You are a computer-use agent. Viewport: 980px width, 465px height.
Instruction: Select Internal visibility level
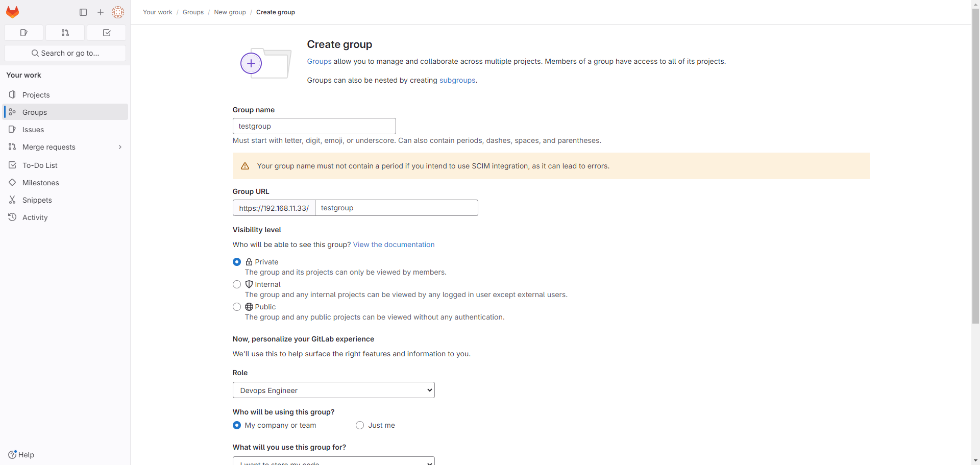pyautogui.click(x=237, y=284)
